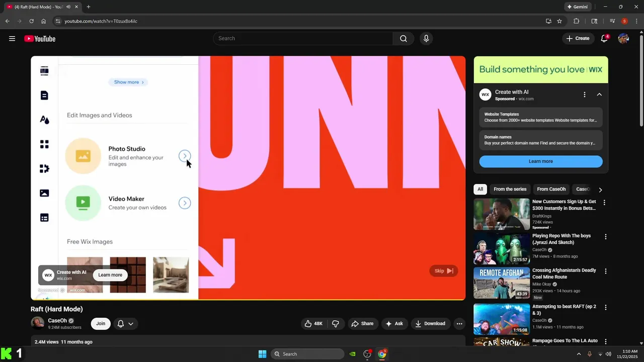Go to the YouTube home logo
Viewport: 644px width, 362px height.
[x=40, y=39]
